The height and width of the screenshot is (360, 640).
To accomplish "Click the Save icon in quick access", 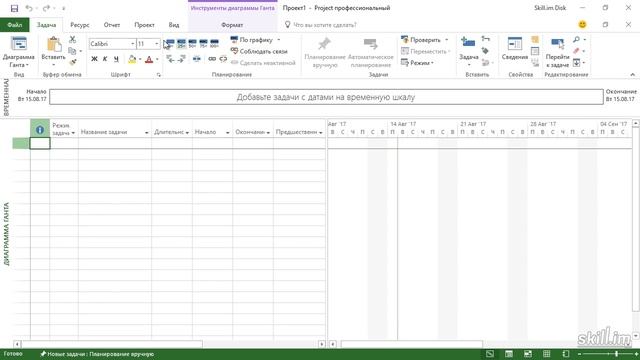I will (14, 8).
